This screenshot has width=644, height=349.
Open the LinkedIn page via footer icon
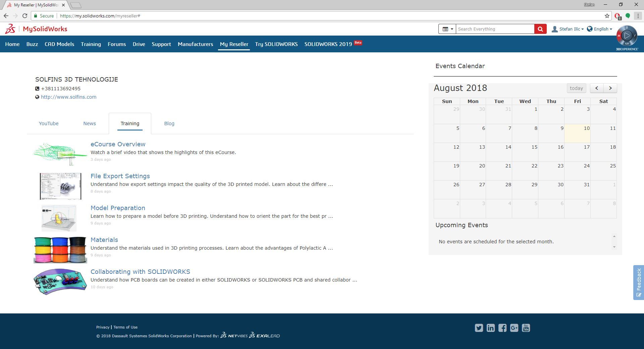491,328
